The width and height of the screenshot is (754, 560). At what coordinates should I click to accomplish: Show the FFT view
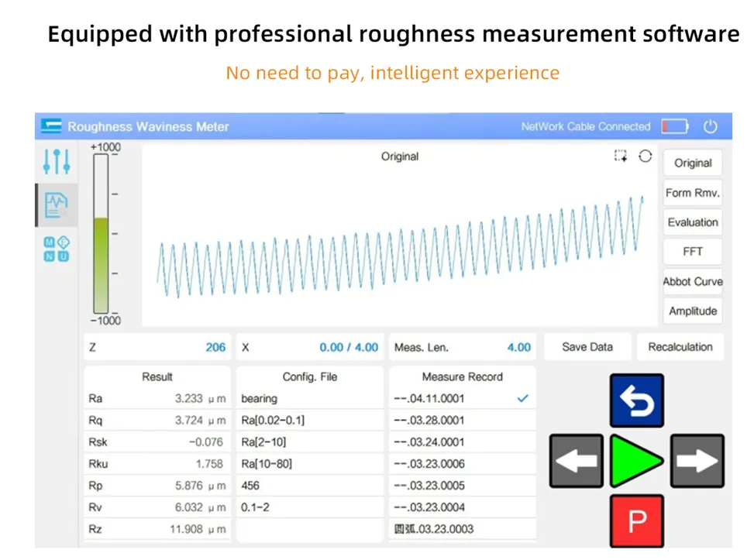[693, 252]
